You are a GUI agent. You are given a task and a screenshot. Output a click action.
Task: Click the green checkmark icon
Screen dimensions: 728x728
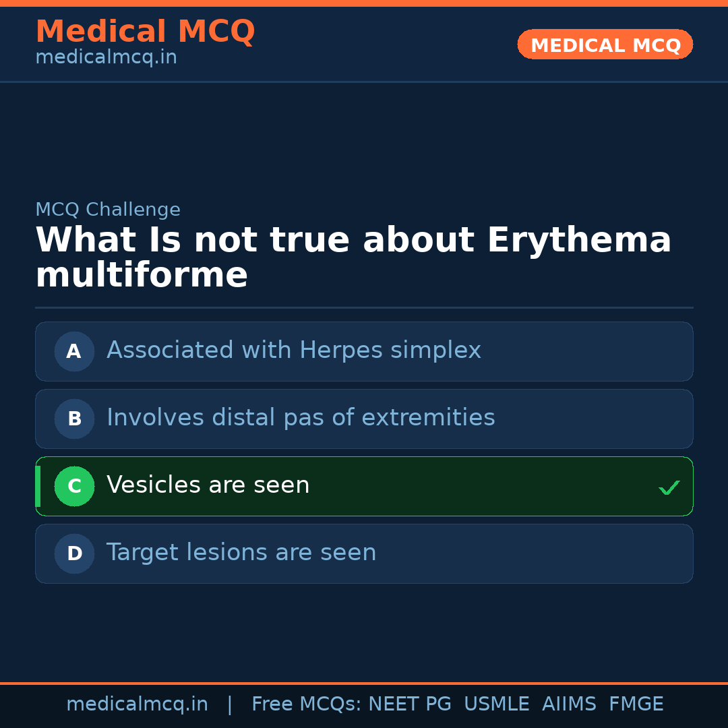tap(669, 487)
